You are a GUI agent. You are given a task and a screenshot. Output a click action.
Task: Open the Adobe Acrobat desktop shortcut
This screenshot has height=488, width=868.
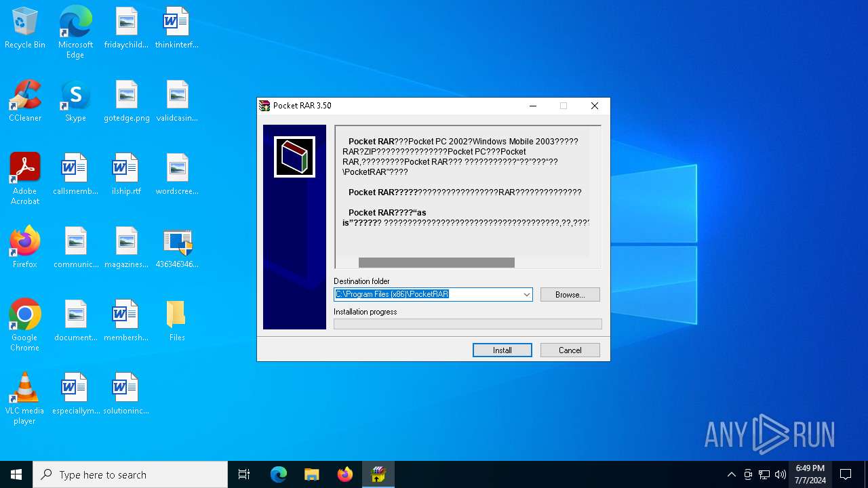[x=25, y=179]
